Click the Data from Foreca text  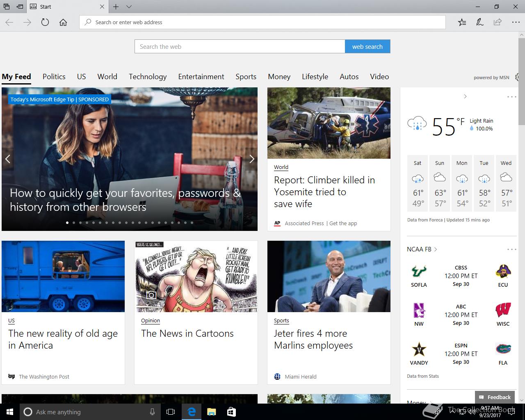click(425, 220)
